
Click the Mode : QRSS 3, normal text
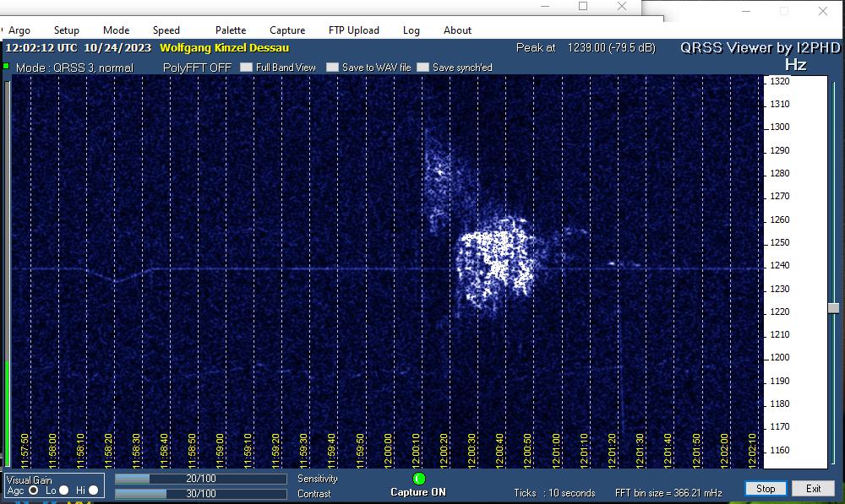pos(74,68)
